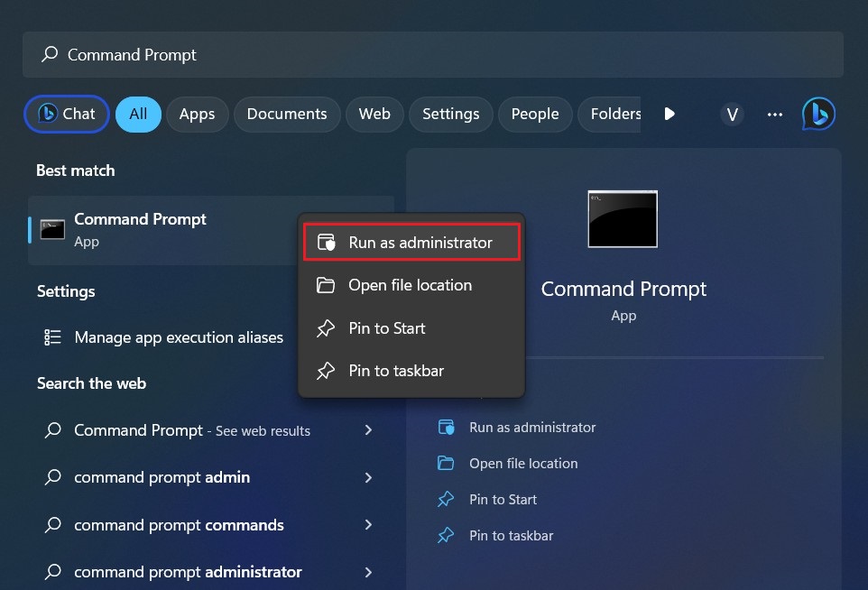Image resolution: width=868 pixels, height=590 pixels.
Task: Click the Manage app execution aliases icon
Action: (x=52, y=337)
